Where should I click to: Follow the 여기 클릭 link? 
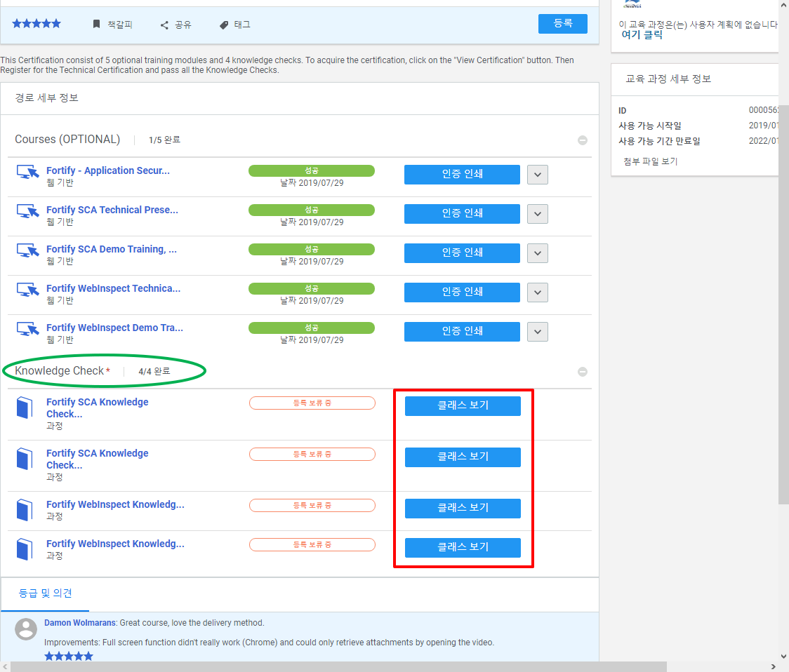[x=642, y=34]
